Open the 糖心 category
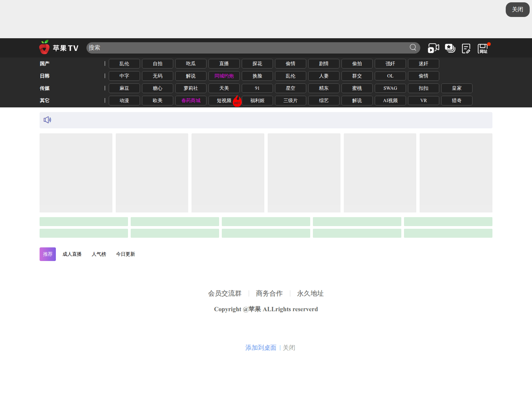532x399 pixels. tap(158, 88)
